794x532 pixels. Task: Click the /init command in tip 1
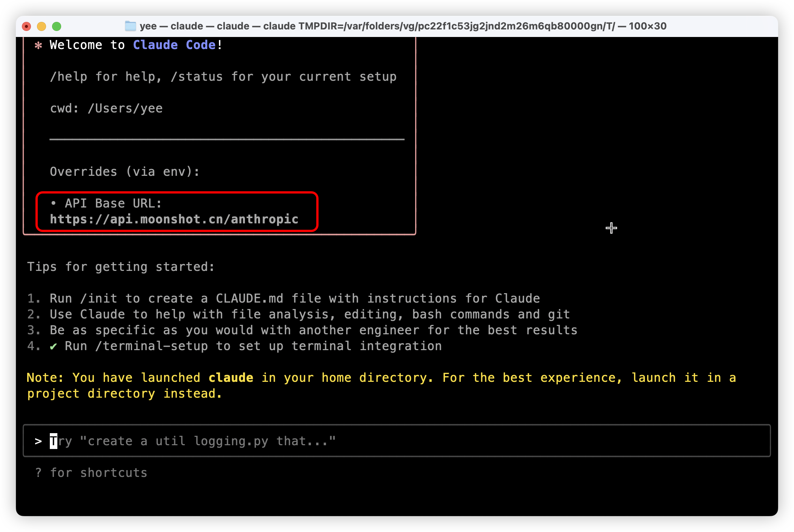98,298
